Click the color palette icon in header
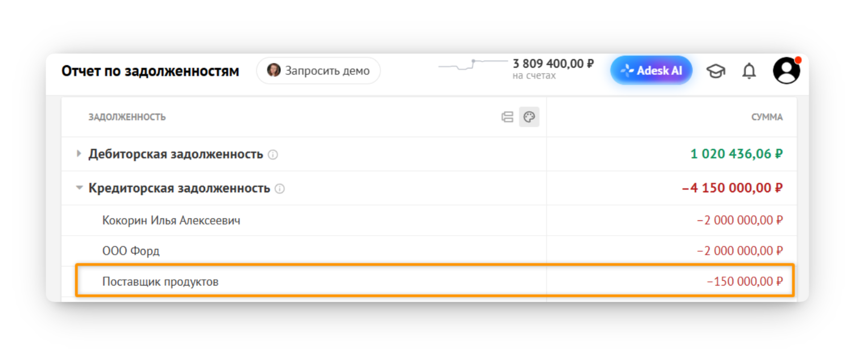This screenshot has height=355, width=868. (529, 117)
